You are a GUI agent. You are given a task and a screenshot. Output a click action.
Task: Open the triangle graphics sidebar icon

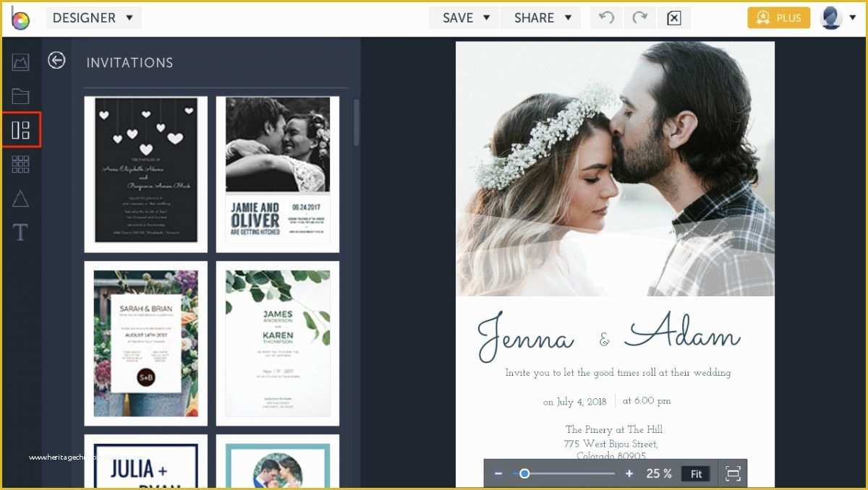20,198
